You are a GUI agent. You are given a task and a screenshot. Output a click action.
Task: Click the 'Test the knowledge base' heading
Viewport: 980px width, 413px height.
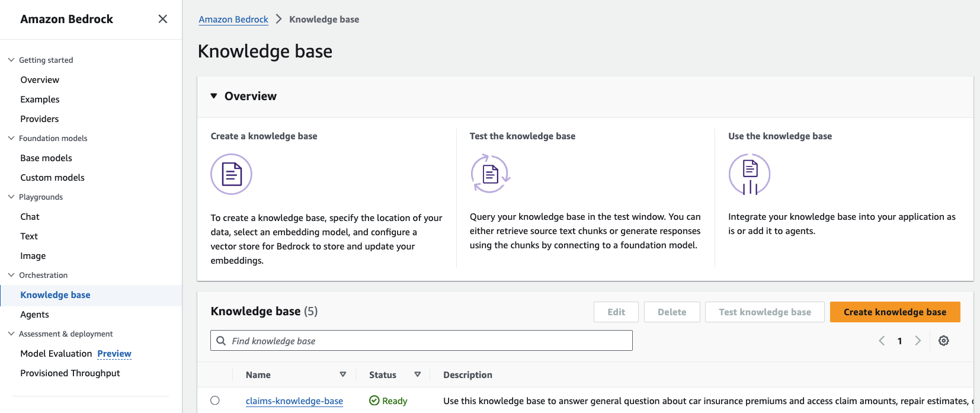tap(523, 136)
